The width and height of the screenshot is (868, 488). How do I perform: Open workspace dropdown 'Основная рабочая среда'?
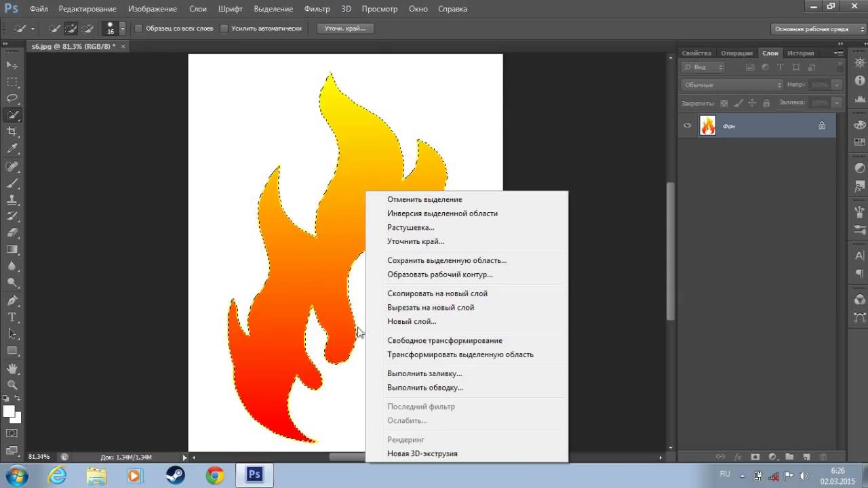click(x=818, y=29)
